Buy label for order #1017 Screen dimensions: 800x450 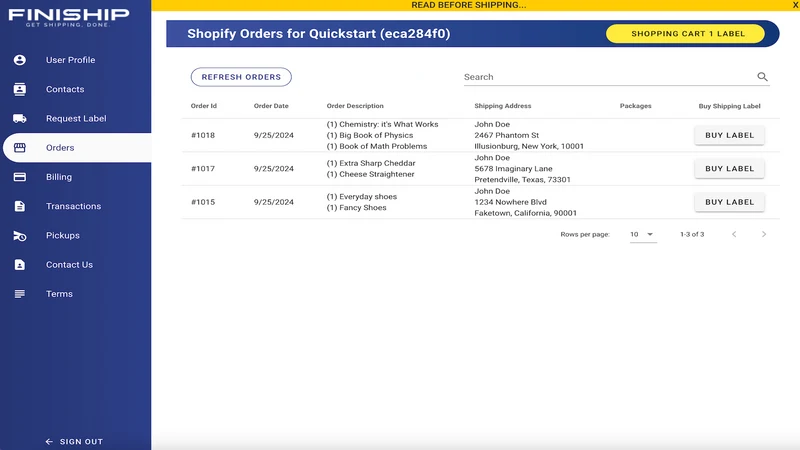click(729, 168)
